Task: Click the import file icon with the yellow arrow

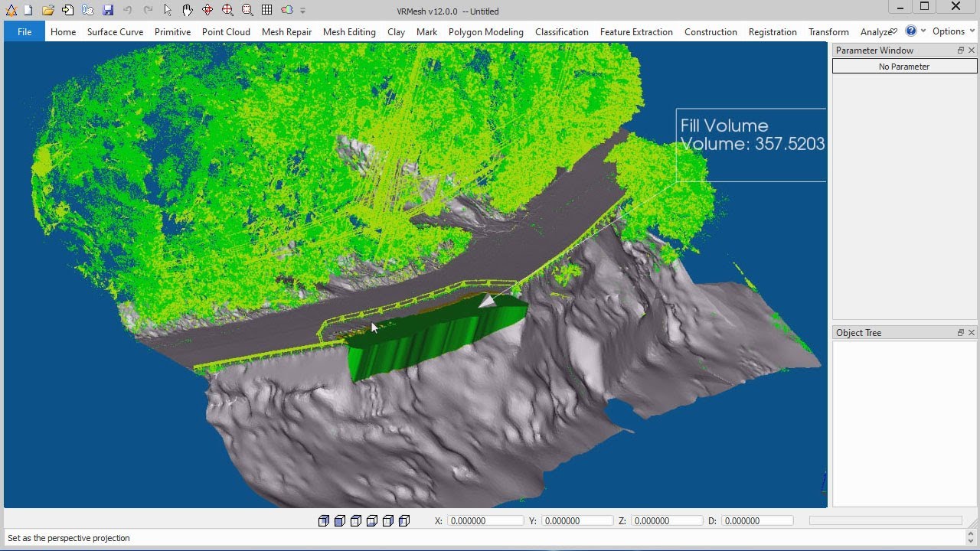Action: [x=68, y=10]
